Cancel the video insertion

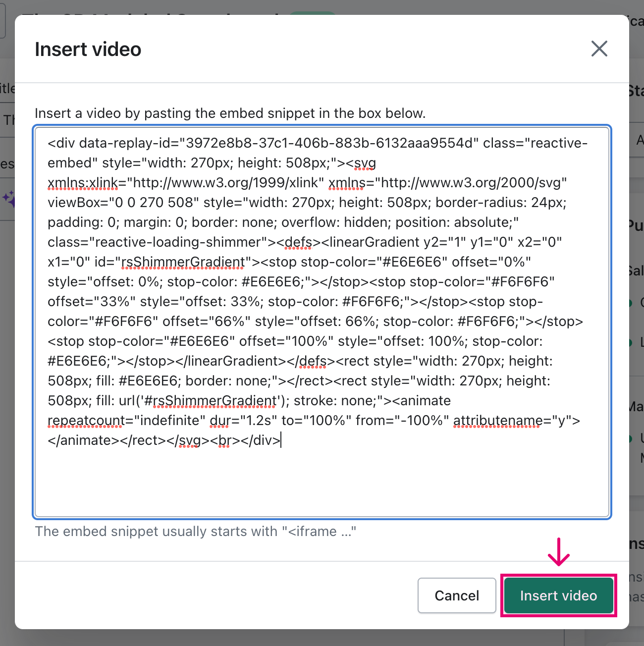pyautogui.click(x=457, y=595)
